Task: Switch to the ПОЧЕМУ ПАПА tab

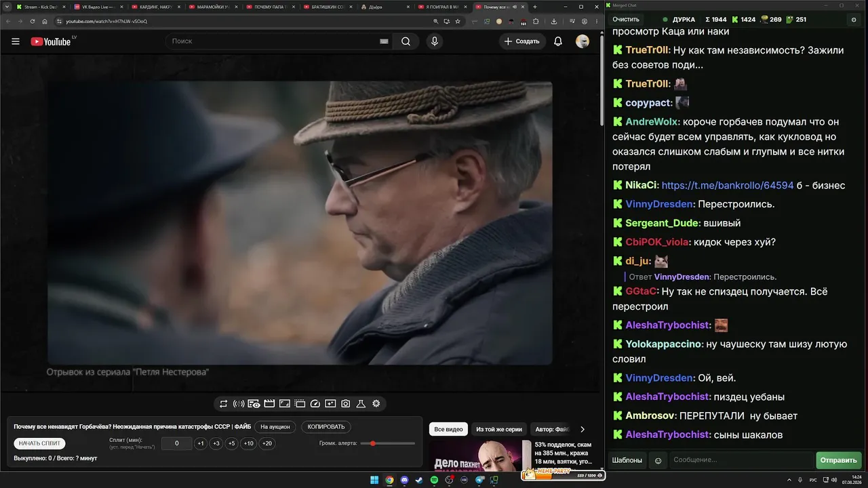Action: coord(271,7)
